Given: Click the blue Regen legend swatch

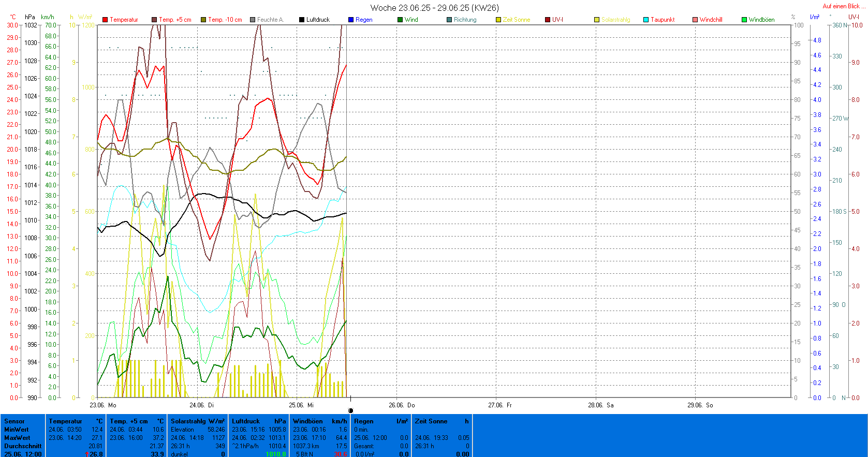Looking at the screenshot, I should [351, 20].
